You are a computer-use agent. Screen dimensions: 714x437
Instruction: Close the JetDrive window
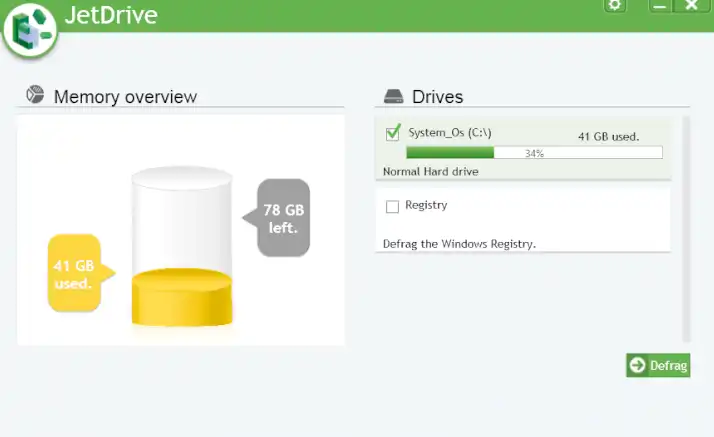(x=690, y=5)
